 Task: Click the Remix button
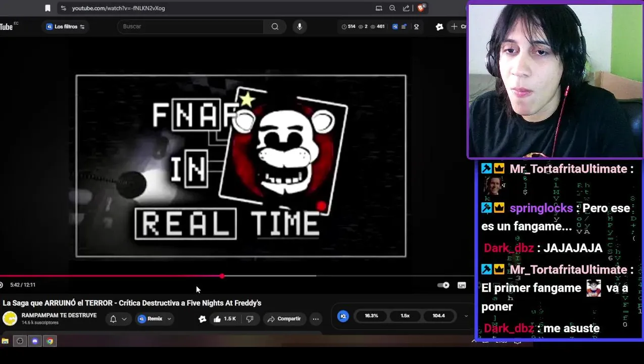[x=151, y=319]
